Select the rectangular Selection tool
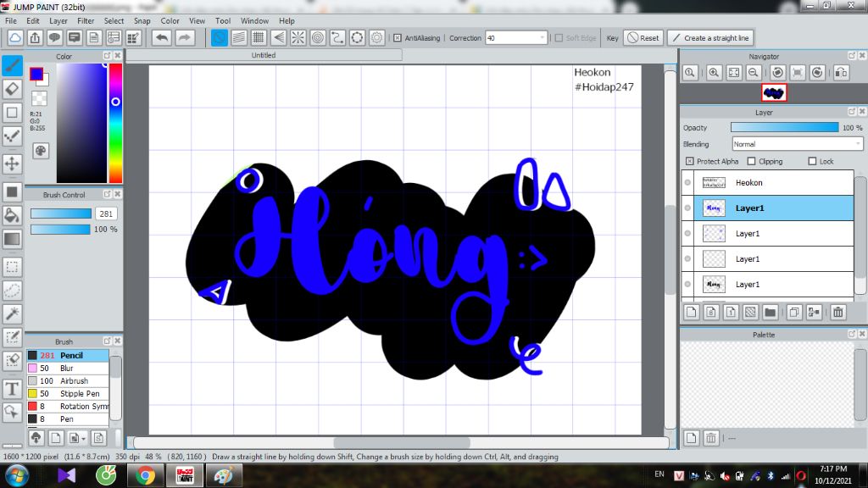 click(12, 267)
